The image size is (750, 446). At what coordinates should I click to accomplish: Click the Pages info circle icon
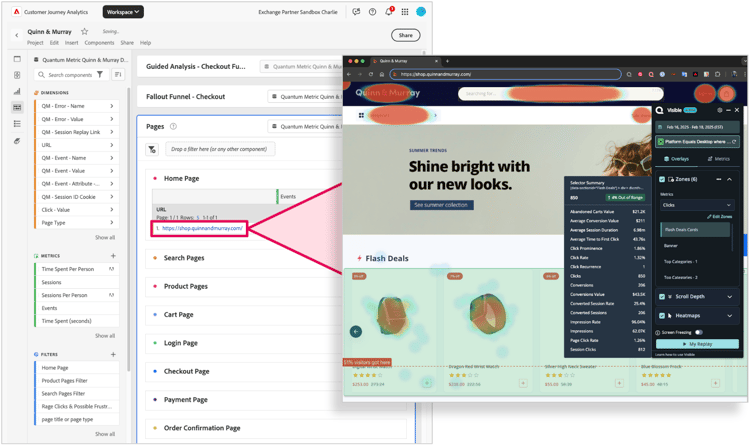[x=173, y=126]
